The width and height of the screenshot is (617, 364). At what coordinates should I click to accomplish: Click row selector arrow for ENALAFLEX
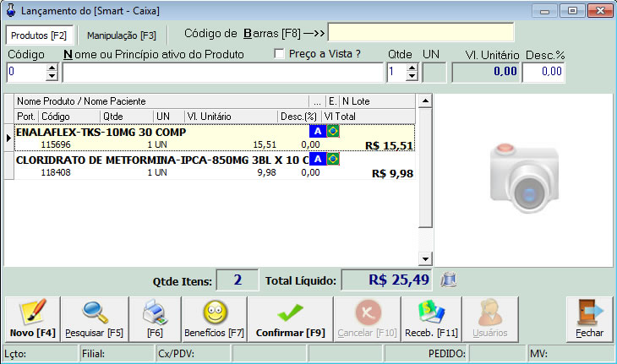pyautogui.click(x=8, y=138)
